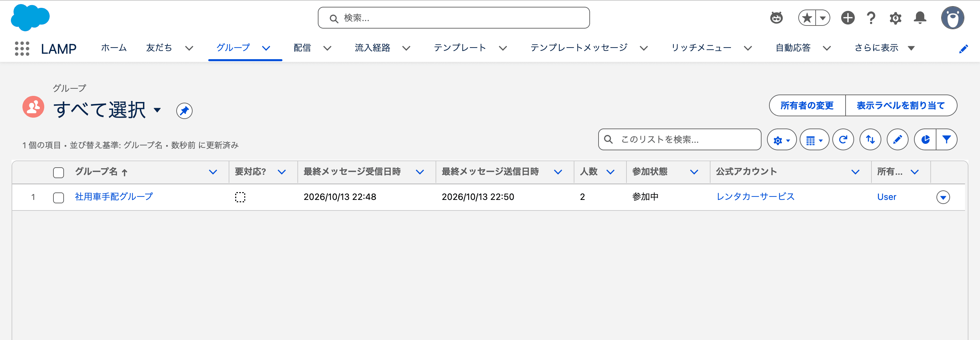Click the sort arrows icon button
The image size is (980, 340).
(x=870, y=140)
